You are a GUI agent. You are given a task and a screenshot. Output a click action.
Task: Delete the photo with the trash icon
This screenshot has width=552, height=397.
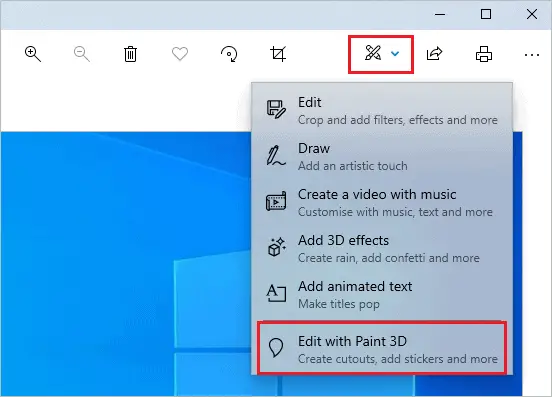(130, 54)
